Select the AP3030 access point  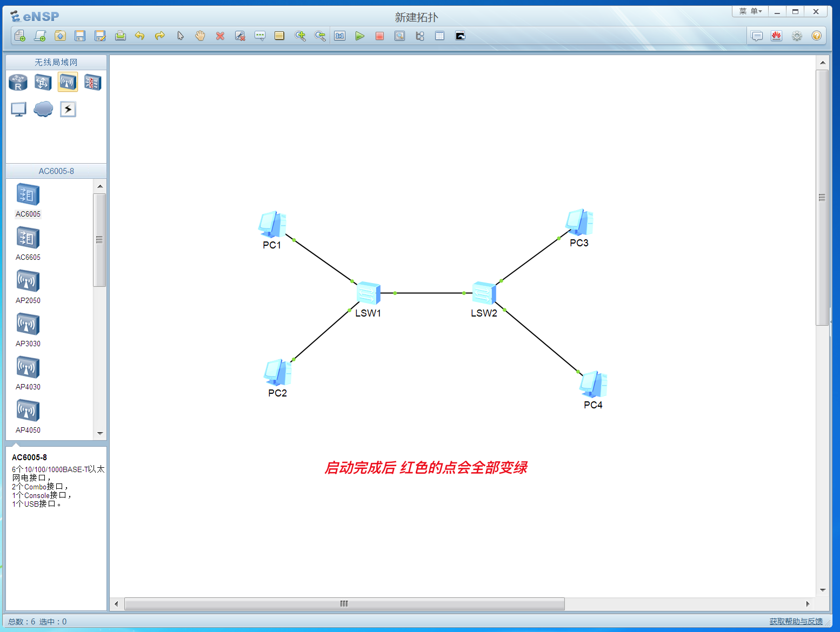pyautogui.click(x=28, y=324)
